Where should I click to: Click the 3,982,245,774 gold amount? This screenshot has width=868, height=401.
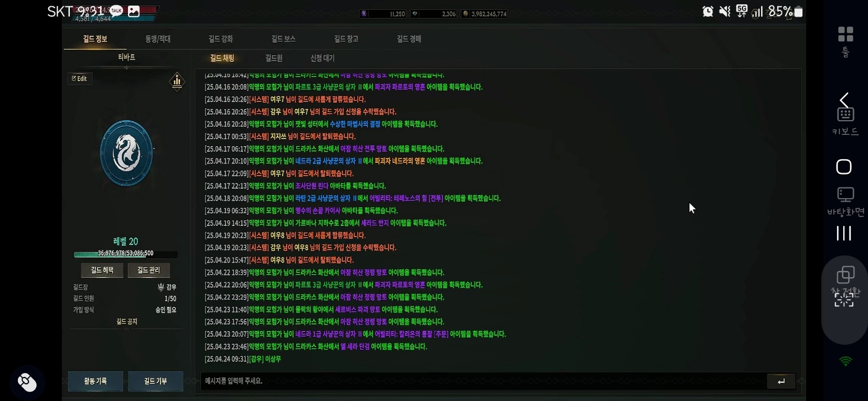[x=488, y=14]
